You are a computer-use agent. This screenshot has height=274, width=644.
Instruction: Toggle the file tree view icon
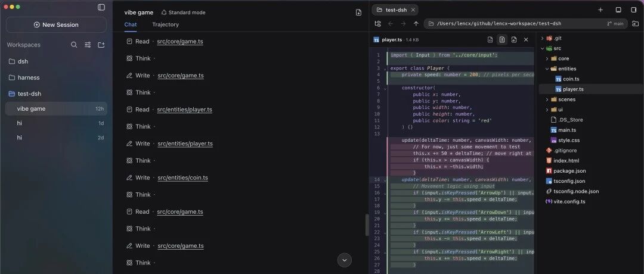click(378, 24)
